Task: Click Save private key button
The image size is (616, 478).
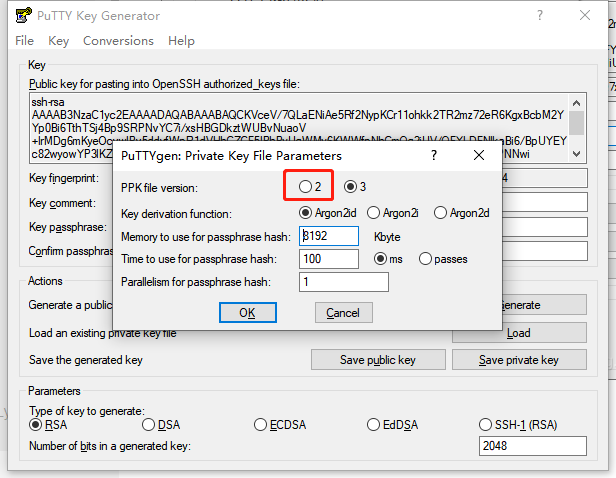Action: 519,360
